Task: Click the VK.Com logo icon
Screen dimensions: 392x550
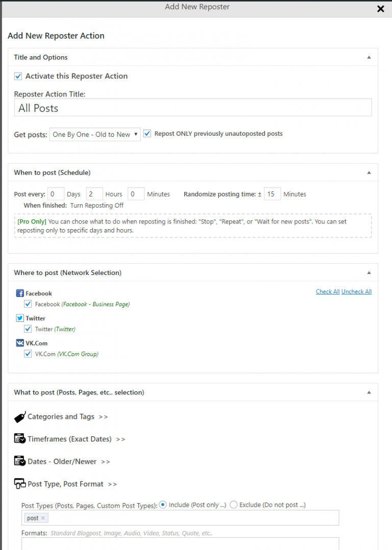Action: (20, 343)
